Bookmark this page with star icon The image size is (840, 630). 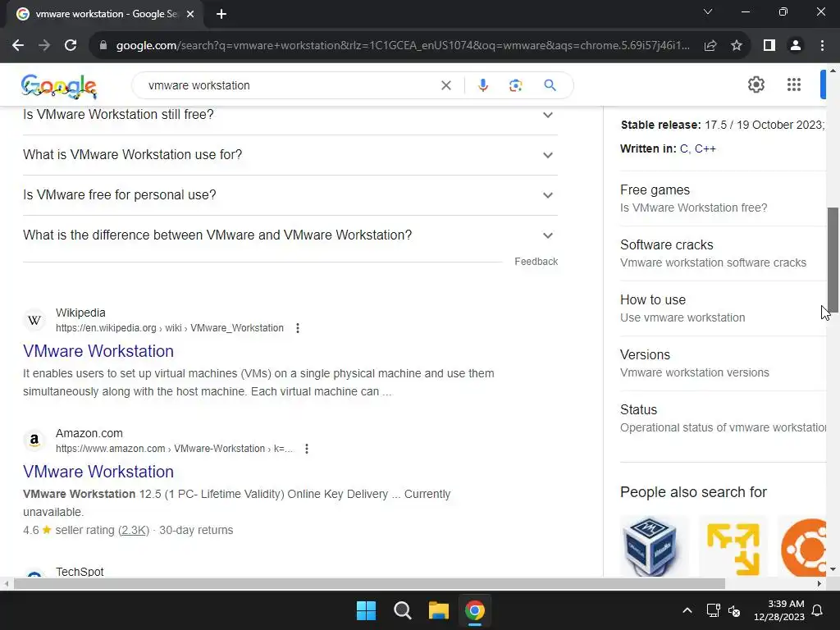pyautogui.click(x=737, y=46)
